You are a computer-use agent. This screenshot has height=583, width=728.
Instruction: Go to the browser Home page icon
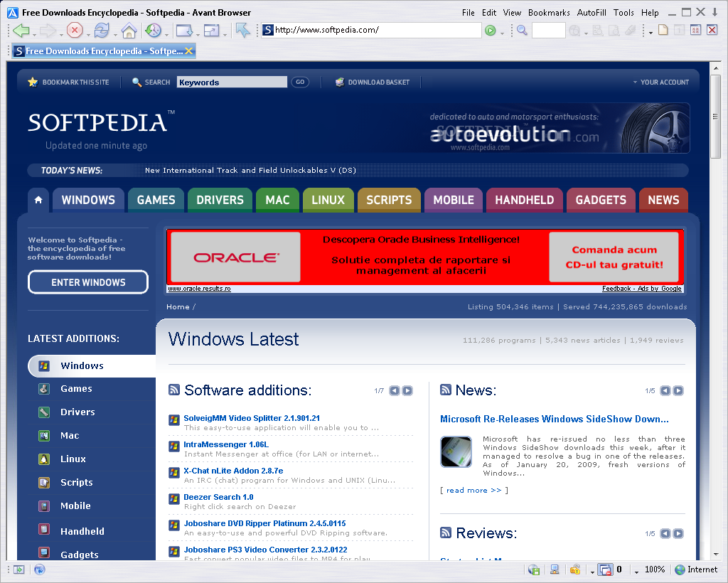pyautogui.click(x=129, y=31)
